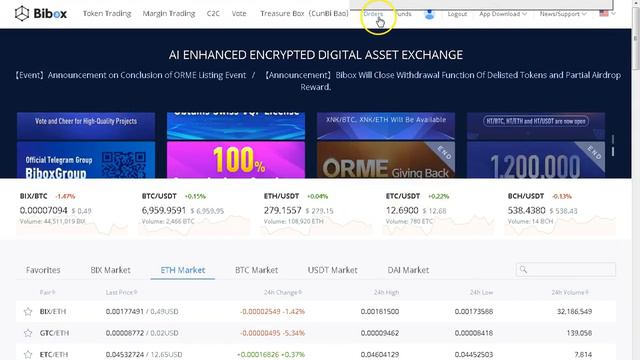The height and width of the screenshot is (360, 640).
Task: Open the HT/BTC, HT/ETH, HT/USDT banner
Action: (536, 126)
